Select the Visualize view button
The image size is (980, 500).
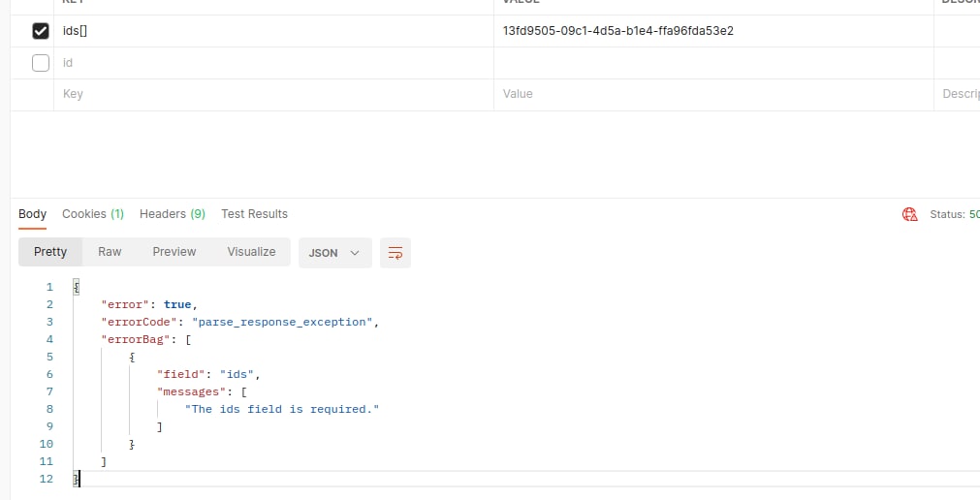(x=251, y=252)
